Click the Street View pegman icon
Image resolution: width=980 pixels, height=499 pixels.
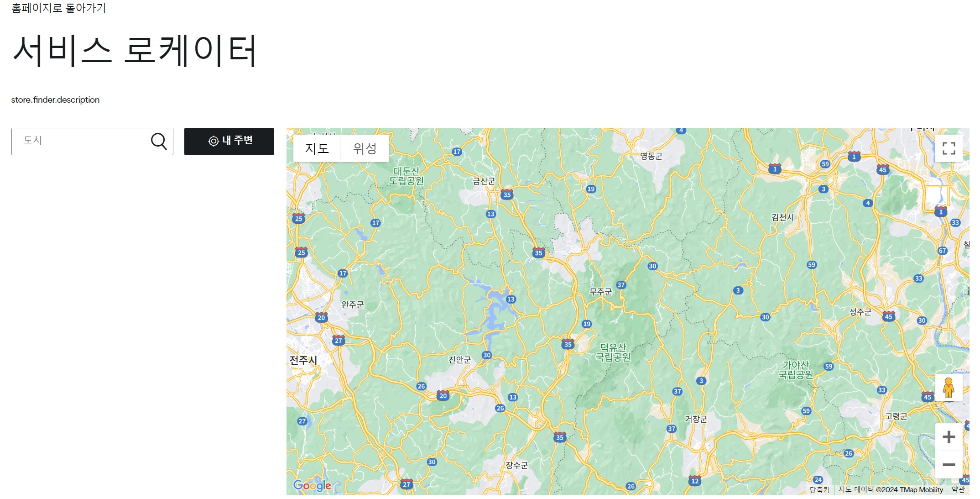coord(949,388)
